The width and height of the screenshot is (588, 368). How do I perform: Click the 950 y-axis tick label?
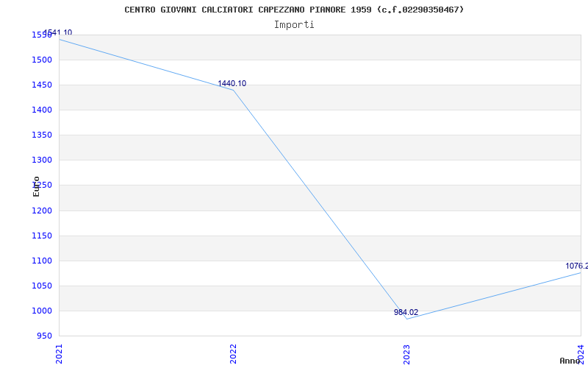(x=44, y=336)
